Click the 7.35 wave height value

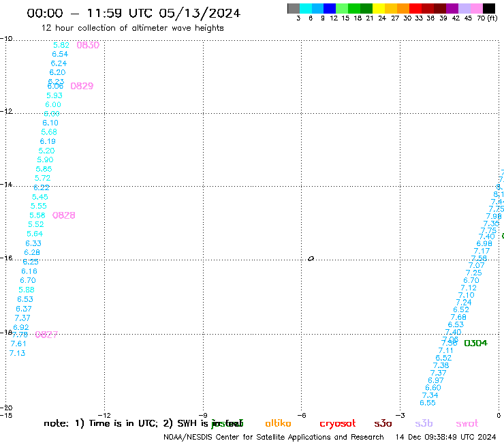coord(492,224)
